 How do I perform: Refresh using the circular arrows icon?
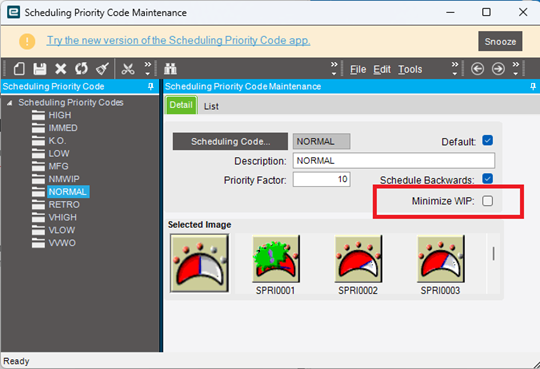(x=81, y=69)
